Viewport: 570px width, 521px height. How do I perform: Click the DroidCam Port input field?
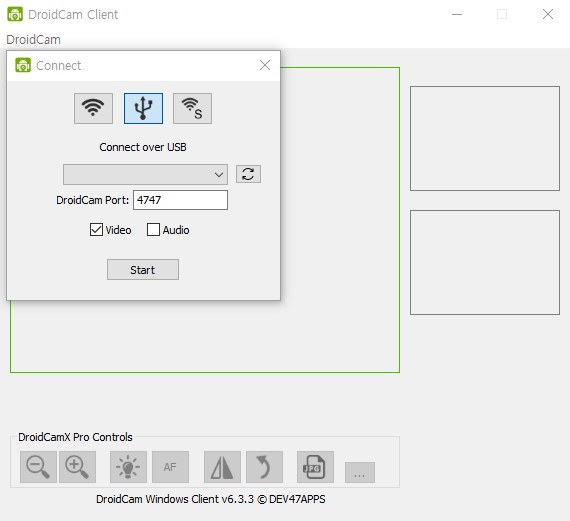(x=180, y=200)
